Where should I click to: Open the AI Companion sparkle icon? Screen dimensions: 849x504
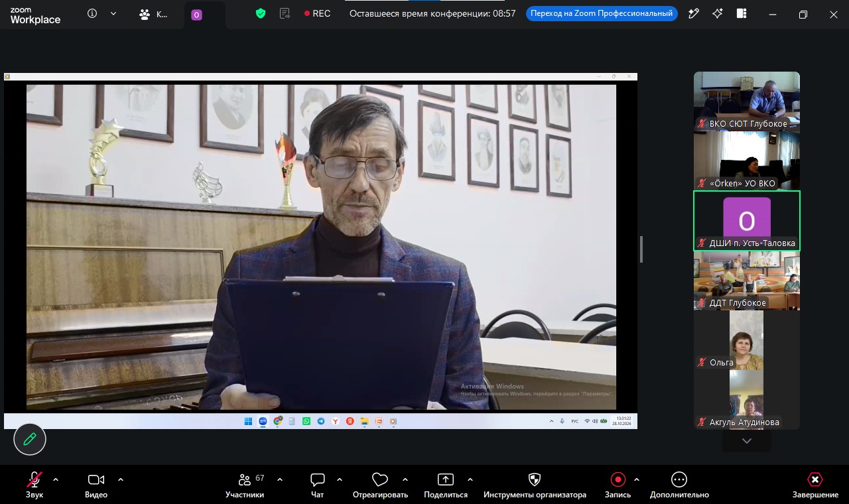click(x=718, y=13)
